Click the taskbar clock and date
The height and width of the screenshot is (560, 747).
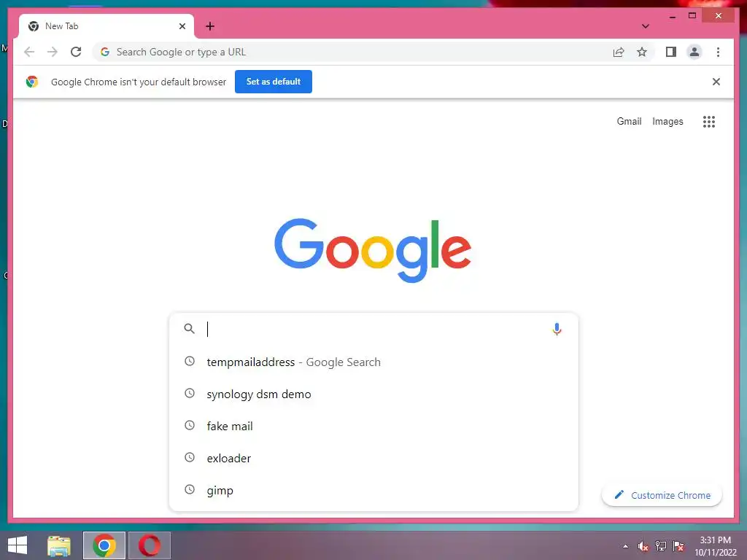click(715, 546)
